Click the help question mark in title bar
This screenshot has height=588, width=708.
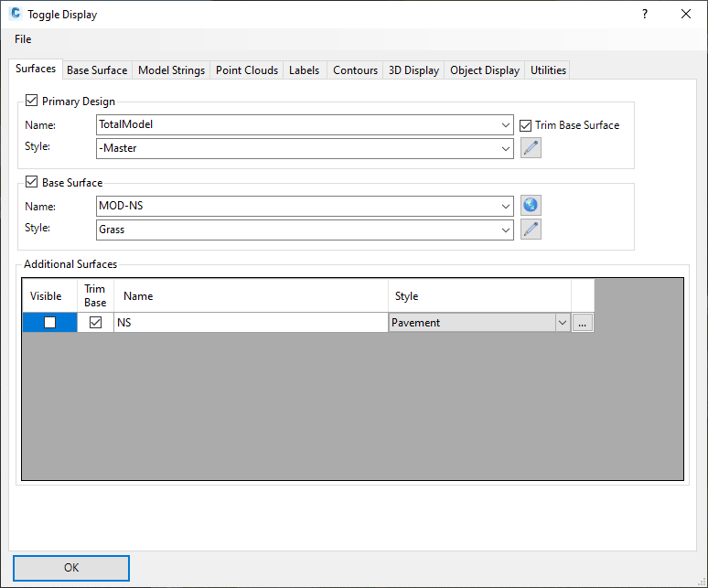click(x=645, y=14)
